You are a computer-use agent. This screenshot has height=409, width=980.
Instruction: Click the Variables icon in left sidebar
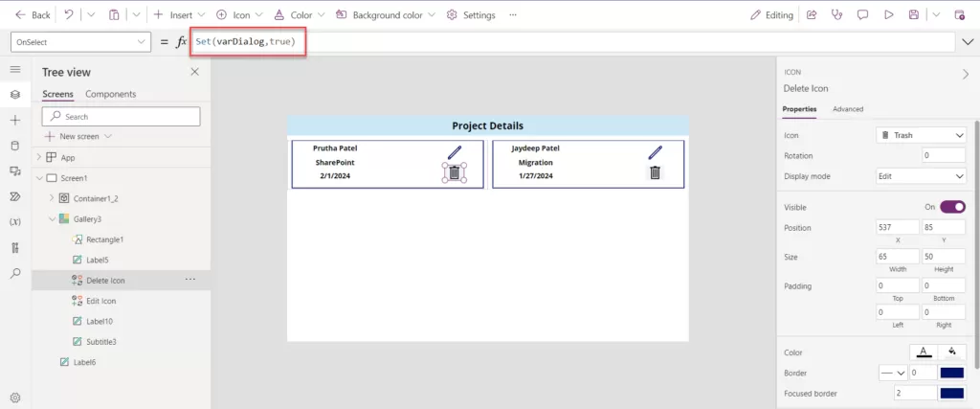pyautogui.click(x=14, y=222)
